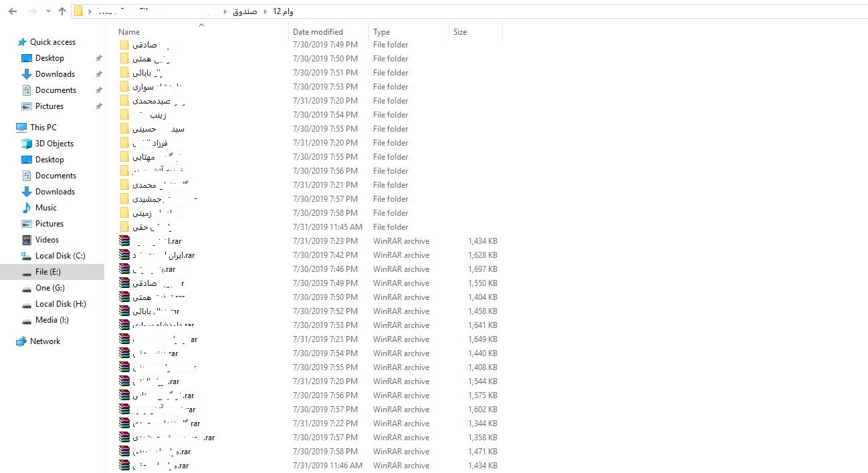Click the Back navigation arrow

coord(12,11)
